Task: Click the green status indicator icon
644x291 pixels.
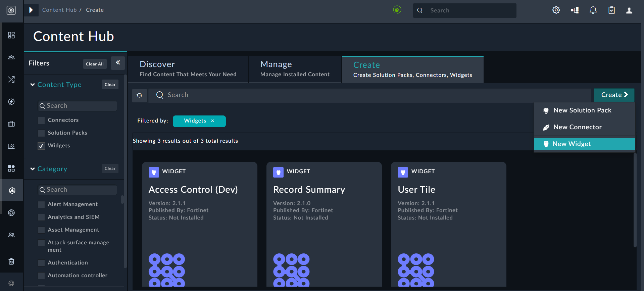Action: [397, 10]
